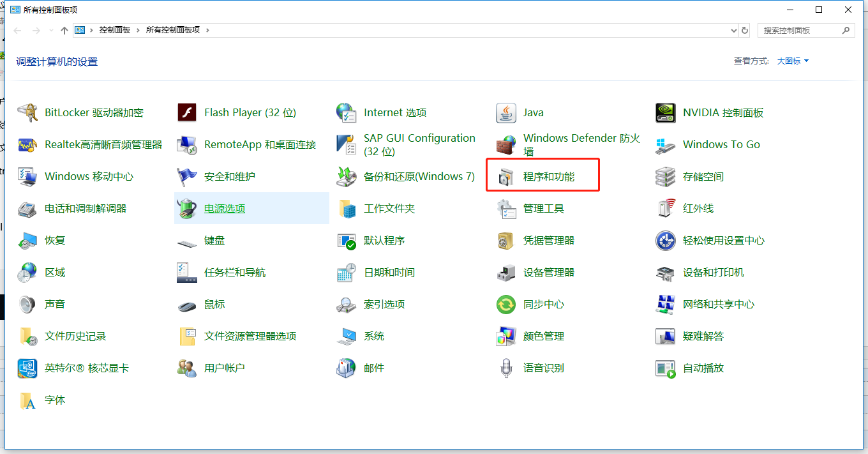Screen dimensions: 868x454
Task: Open recent locations dropdown beside forward arrow
Action: click(50, 31)
